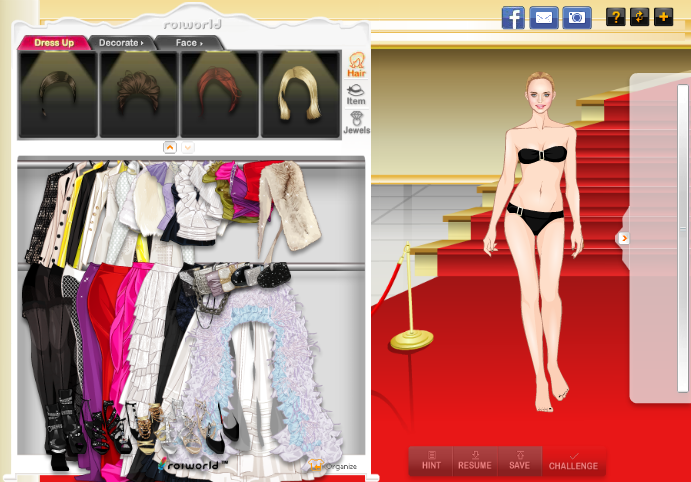Screen dimensions: 691x482
Task: Take a snapshot with the camera icon
Action: pyautogui.click(x=576, y=17)
